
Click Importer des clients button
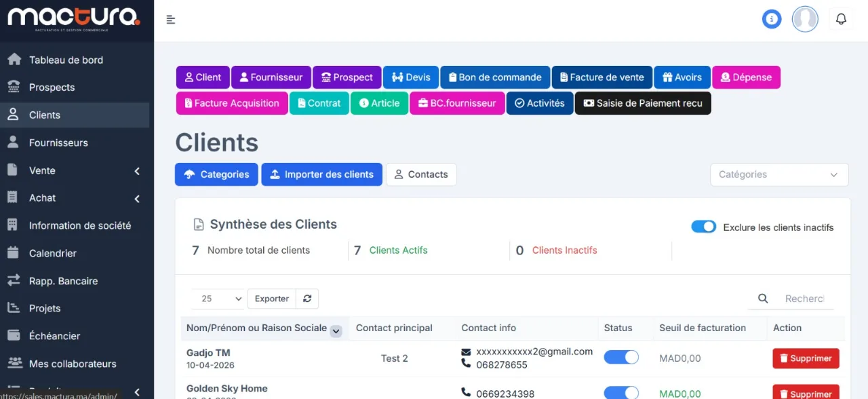[322, 174]
